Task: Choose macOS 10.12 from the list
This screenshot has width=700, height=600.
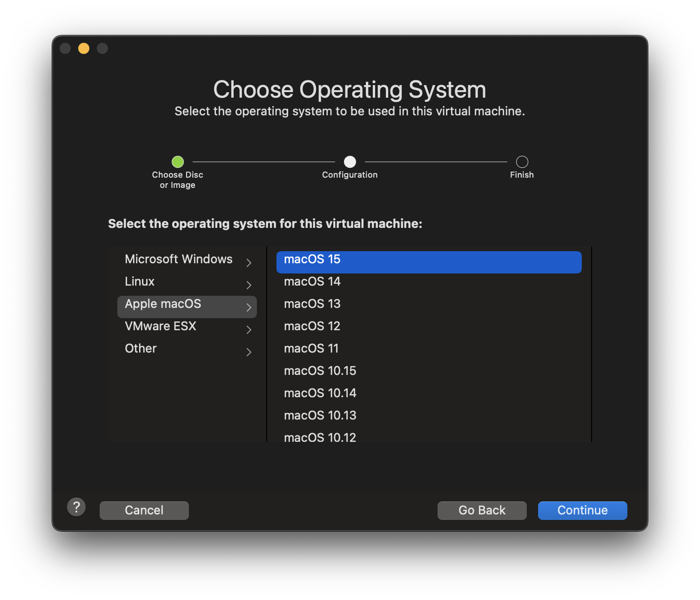Action: click(429, 437)
